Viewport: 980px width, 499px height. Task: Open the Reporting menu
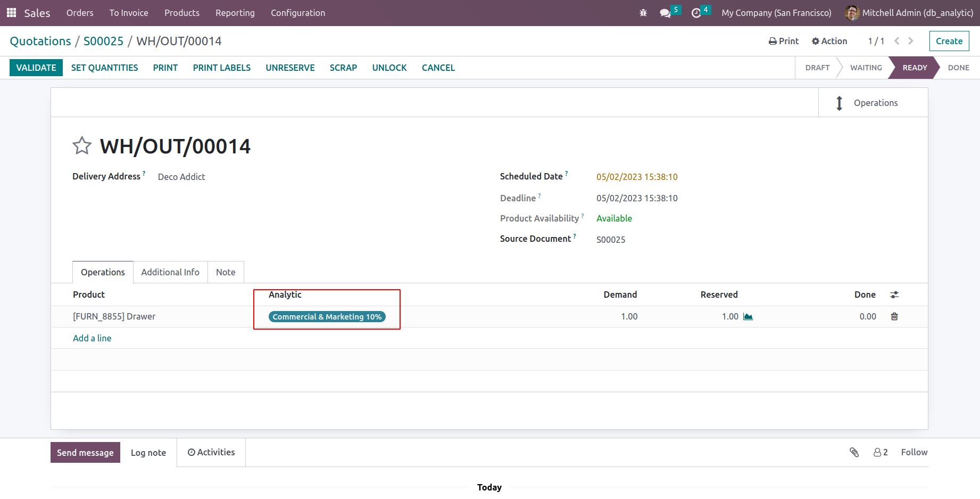coord(235,13)
